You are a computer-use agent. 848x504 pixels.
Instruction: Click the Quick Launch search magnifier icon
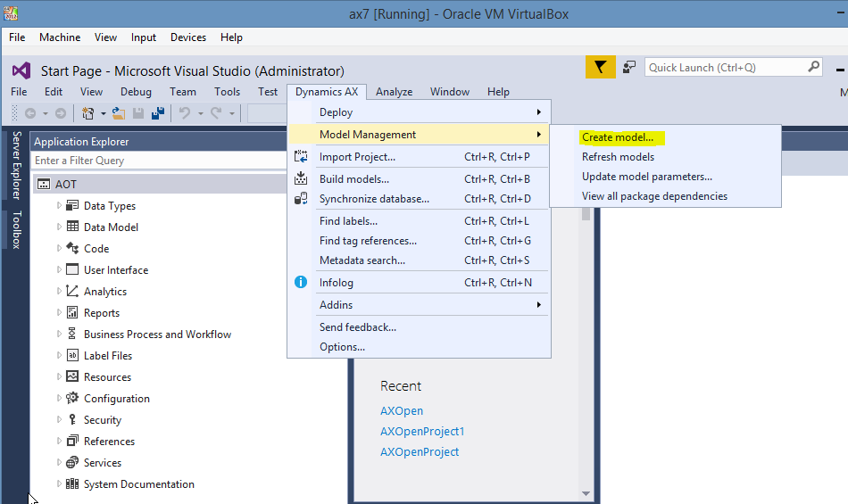[813, 67]
